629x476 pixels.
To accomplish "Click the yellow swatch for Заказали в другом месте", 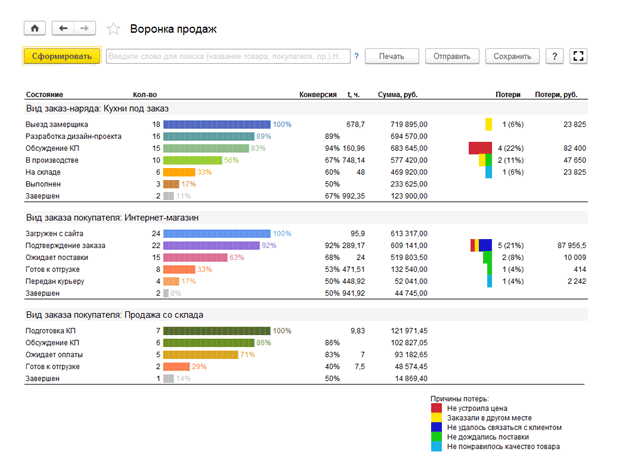I will point(439,418).
